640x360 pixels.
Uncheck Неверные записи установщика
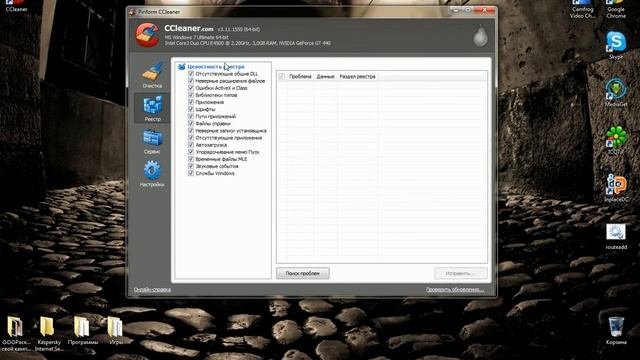[191, 131]
